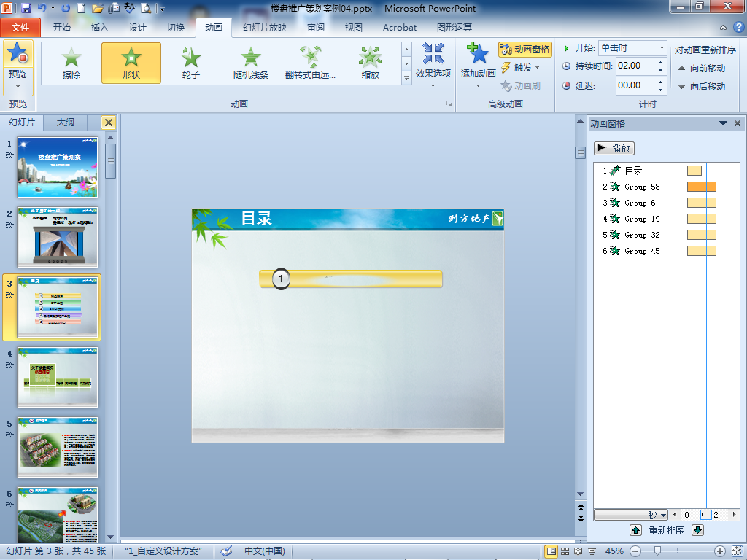747x560 pixels.
Task: Open undo history dropdown arrow
Action: 53,8
